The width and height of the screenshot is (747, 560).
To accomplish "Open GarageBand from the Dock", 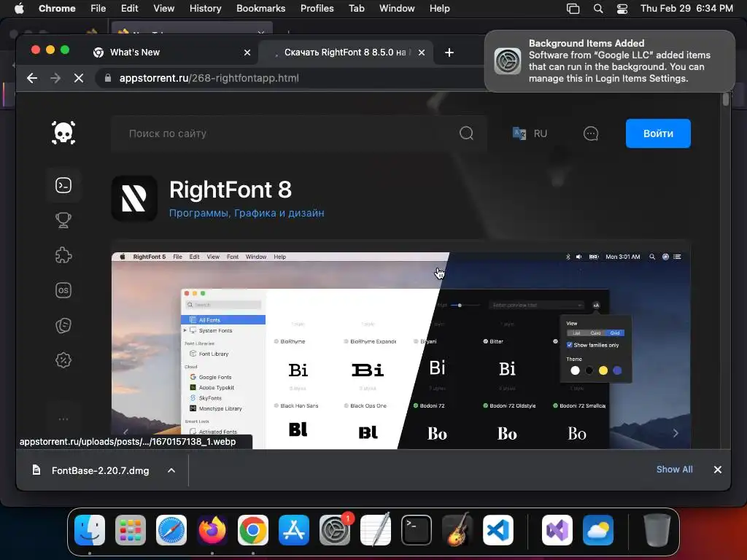I will click(457, 530).
